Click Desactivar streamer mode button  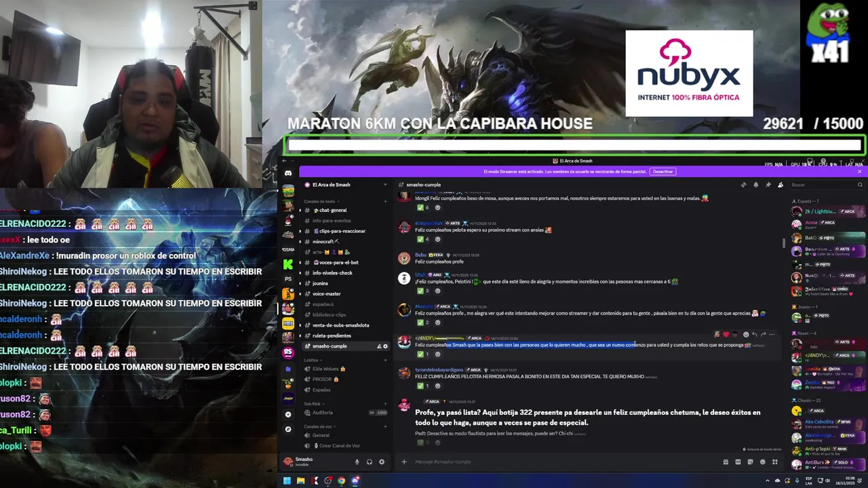point(663,171)
